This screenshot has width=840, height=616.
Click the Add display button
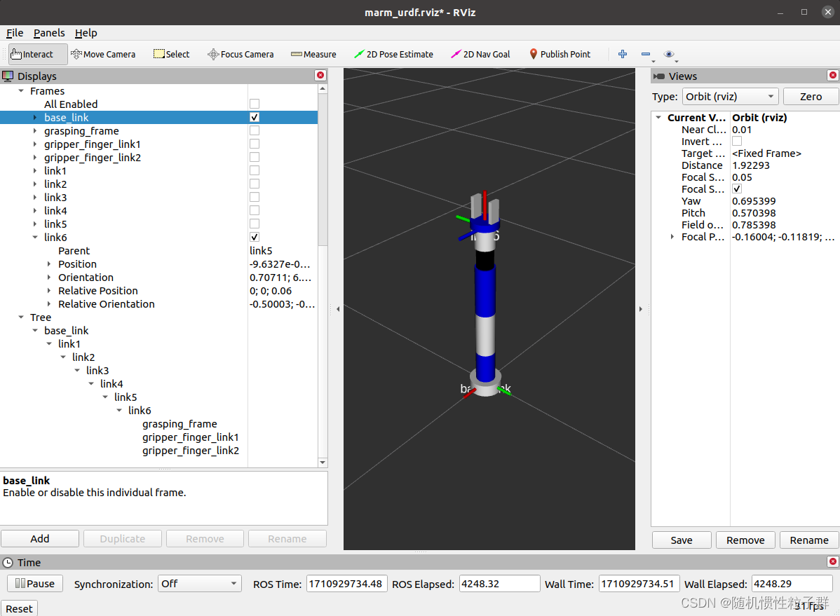coord(40,539)
